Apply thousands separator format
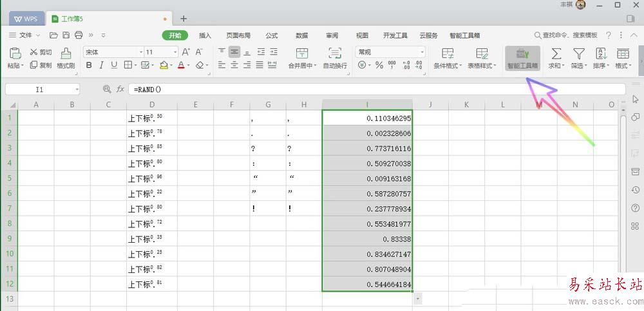This screenshot has width=644, height=311. pyautogui.click(x=392, y=65)
